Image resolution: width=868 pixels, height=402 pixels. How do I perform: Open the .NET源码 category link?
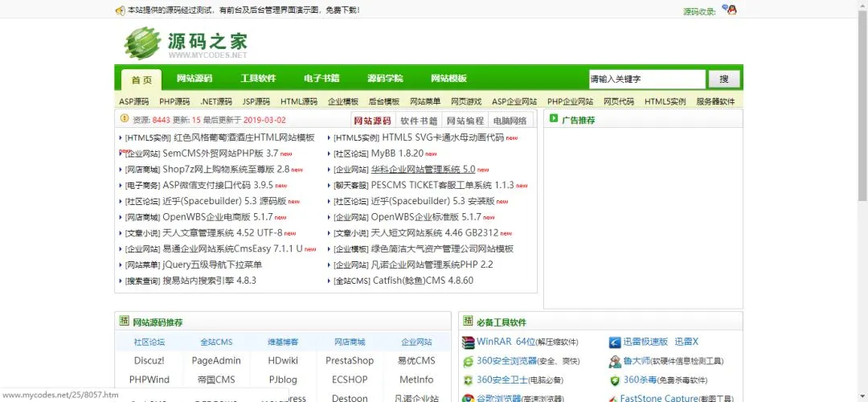pos(216,102)
